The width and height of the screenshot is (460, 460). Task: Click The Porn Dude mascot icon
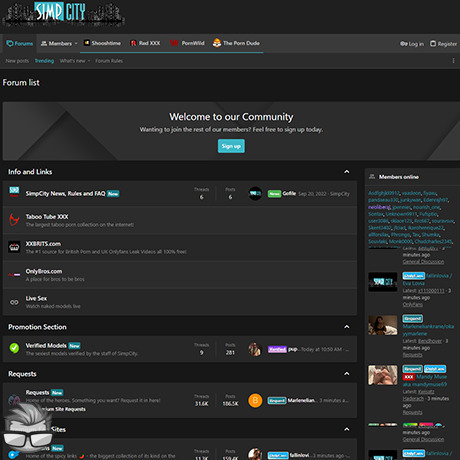[217, 43]
